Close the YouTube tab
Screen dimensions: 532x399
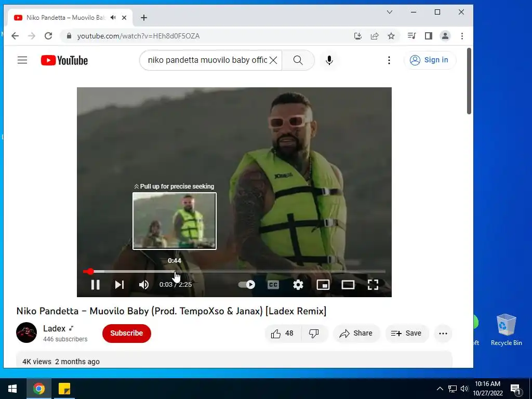(x=124, y=18)
